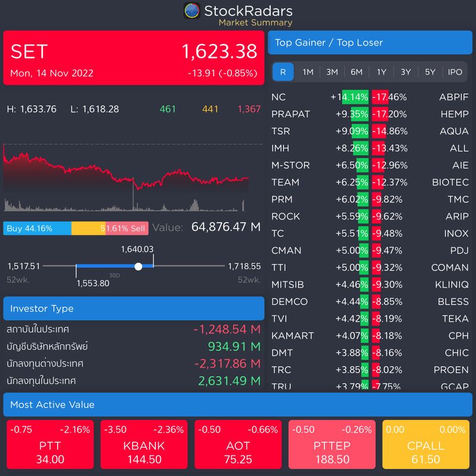Viewport: 476px width, 476px height.
Task: Select the 1Y tab
Action: (x=381, y=71)
